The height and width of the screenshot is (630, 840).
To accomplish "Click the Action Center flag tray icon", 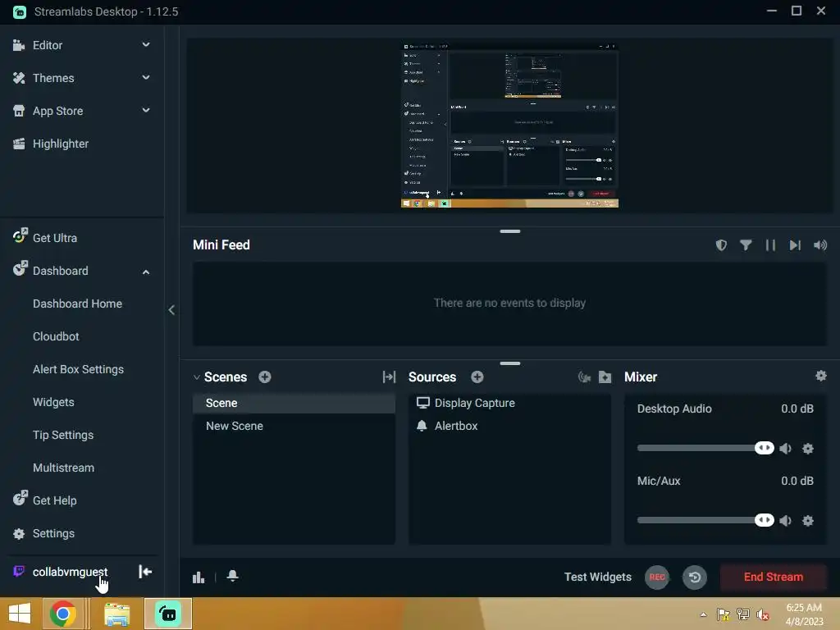I will (x=724, y=614).
